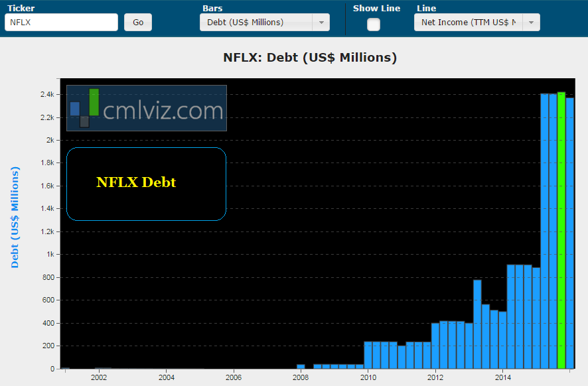Click the 2008 x-axis label
Screen dimensions: 588x386
click(301, 377)
